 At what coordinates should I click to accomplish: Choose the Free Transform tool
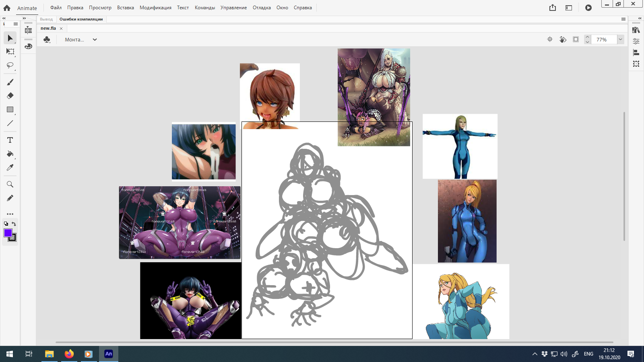(x=10, y=51)
